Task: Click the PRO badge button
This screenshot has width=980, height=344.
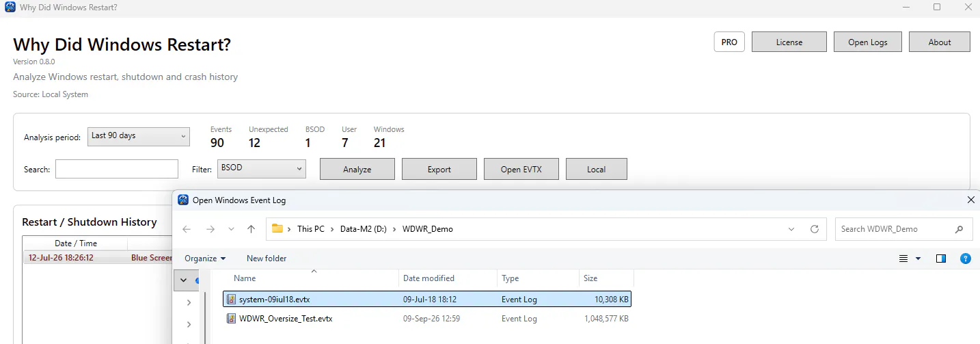Action: tap(729, 42)
